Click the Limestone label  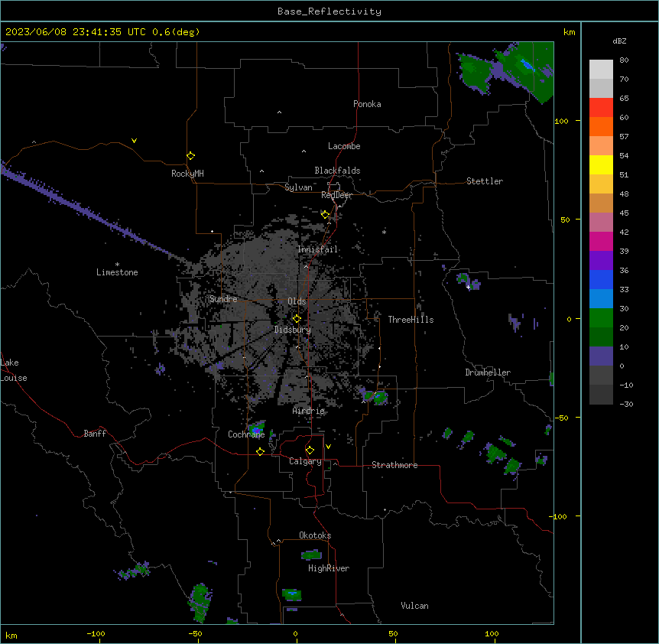point(117,272)
